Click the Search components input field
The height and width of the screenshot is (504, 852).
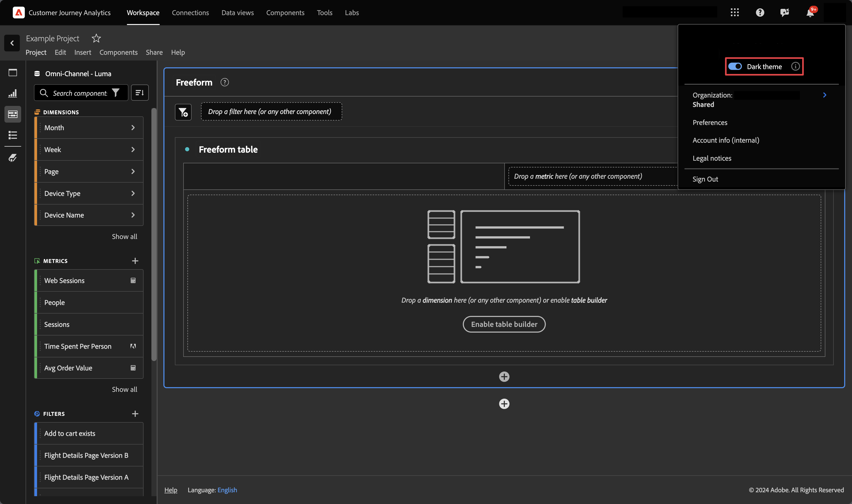click(x=80, y=93)
